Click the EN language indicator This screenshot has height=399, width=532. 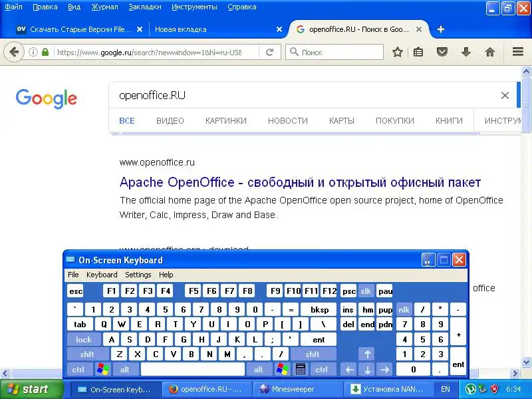445,389
